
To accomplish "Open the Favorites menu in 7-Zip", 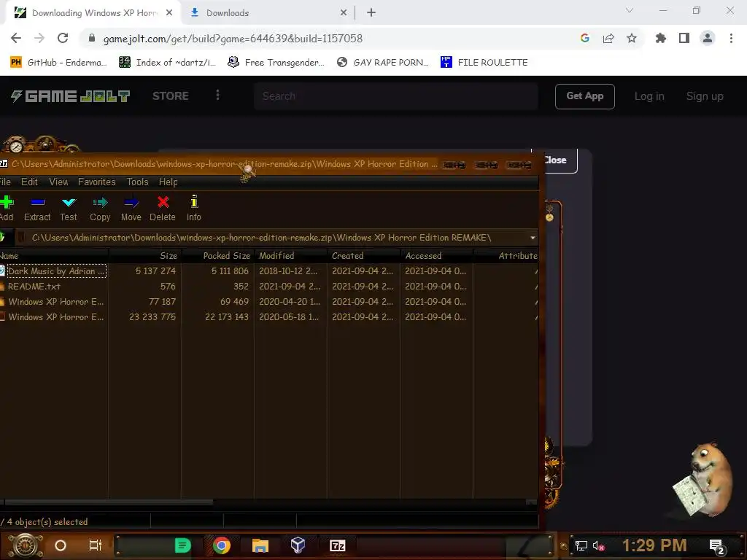I will 97,182.
